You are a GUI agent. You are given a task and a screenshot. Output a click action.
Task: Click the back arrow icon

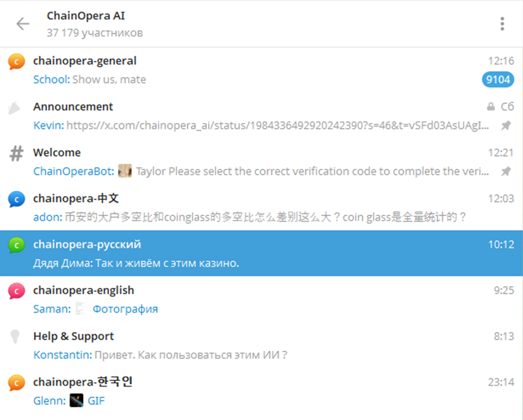point(23,24)
